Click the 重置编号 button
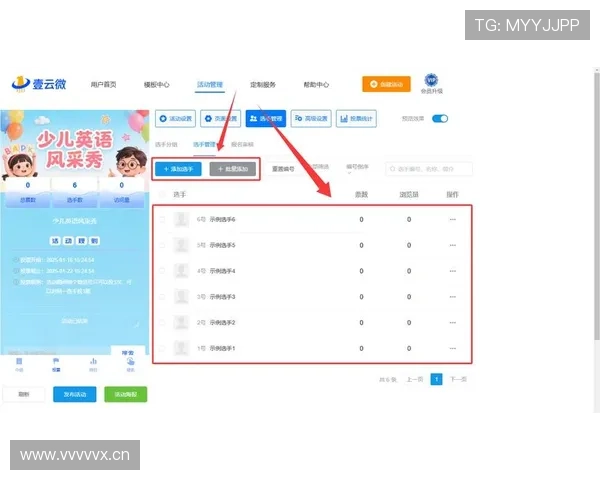 [283, 169]
